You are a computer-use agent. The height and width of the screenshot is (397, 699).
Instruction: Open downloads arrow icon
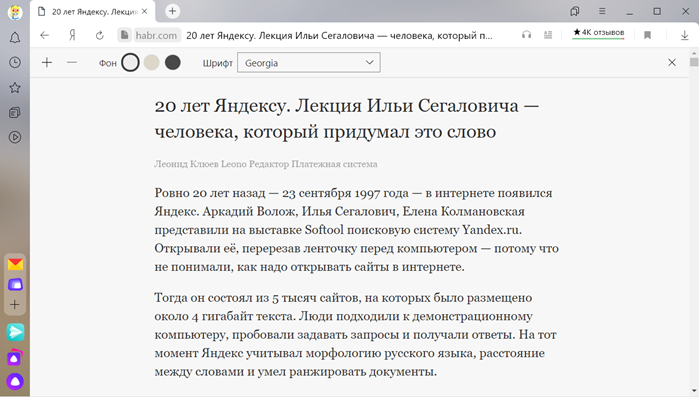[685, 35]
